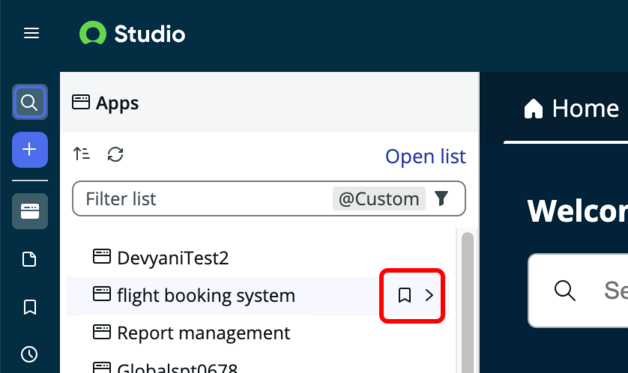Switch to the Home tab
Image resolution: width=628 pixels, height=373 pixels.
572,108
